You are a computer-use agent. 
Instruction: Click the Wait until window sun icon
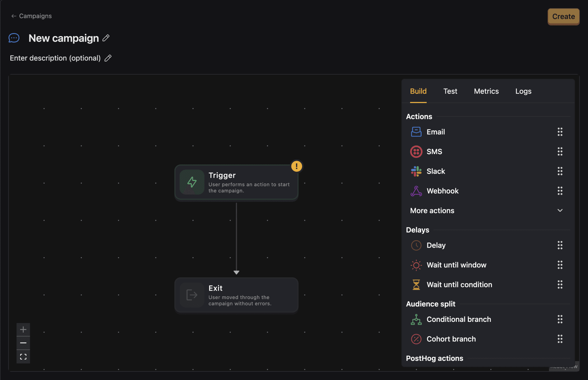pyautogui.click(x=416, y=265)
